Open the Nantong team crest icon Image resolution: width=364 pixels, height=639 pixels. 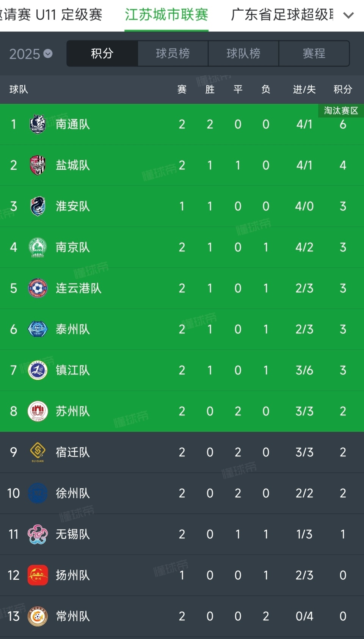point(38,124)
